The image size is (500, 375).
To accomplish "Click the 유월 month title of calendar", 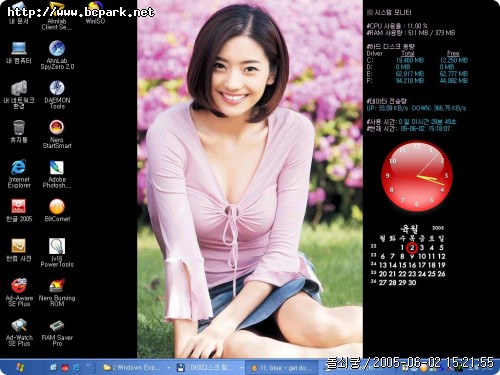I will pos(409,229).
